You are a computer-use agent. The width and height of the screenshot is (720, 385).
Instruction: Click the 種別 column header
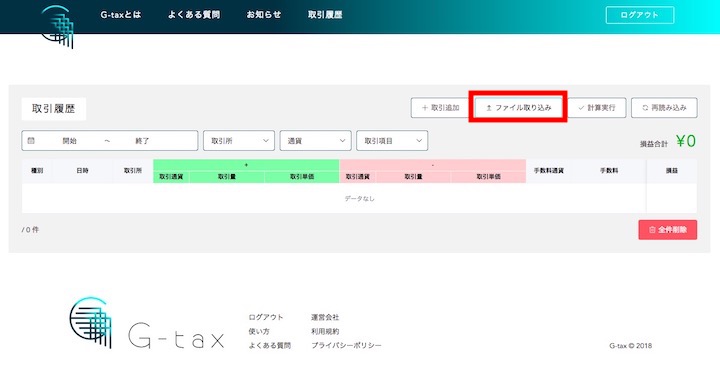point(37,171)
